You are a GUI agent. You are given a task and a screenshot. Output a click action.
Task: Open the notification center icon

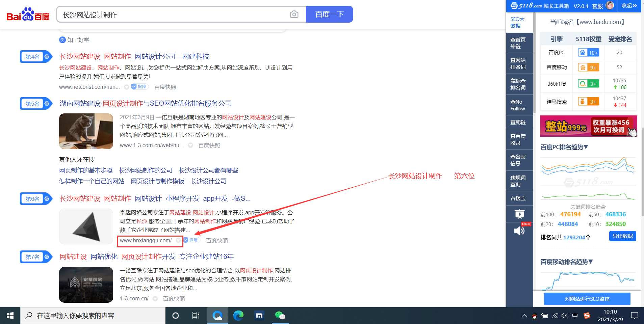pos(635,316)
